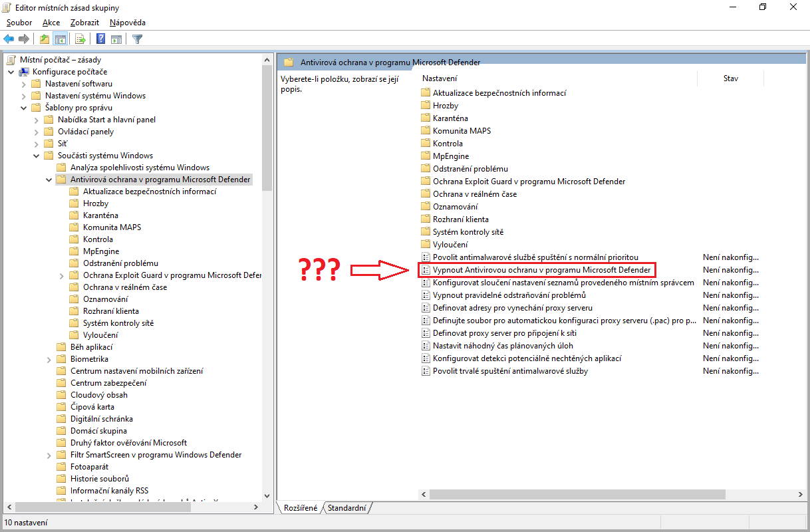Expand Ochrana Exploit Guard tree node
The image size is (810, 532).
point(62,275)
